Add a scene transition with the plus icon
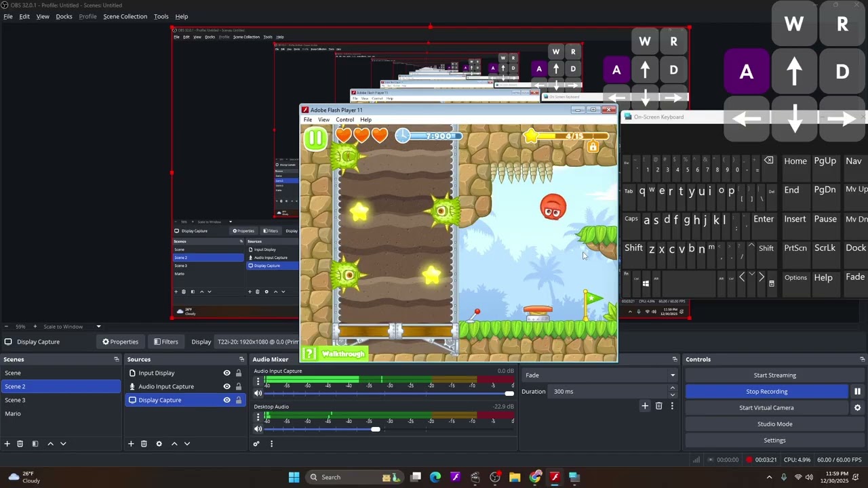The height and width of the screenshot is (488, 868). 645,406
